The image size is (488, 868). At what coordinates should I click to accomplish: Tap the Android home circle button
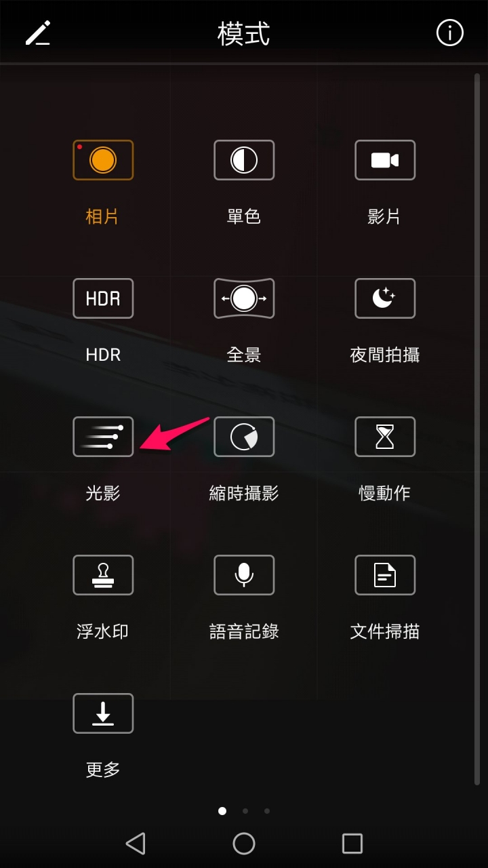244,844
